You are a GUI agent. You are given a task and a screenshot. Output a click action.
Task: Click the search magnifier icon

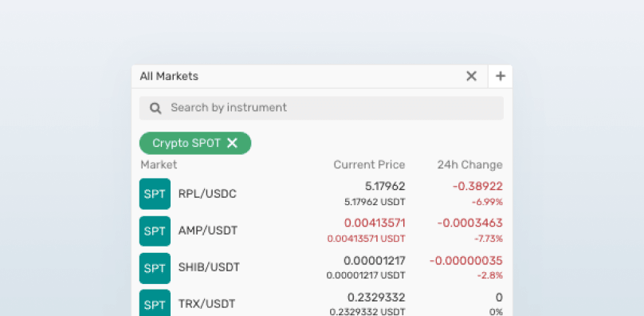pyautogui.click(x=155, y=109)
